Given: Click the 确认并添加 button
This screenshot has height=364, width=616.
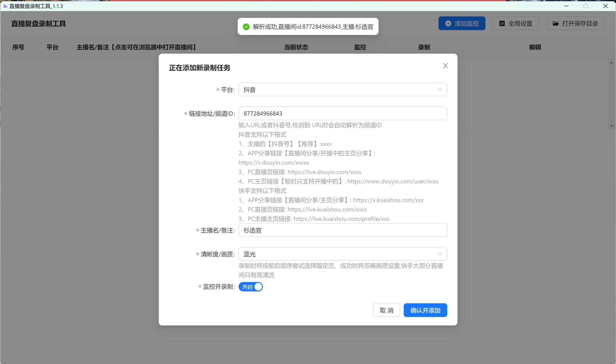Looking at the screenshot, I should pos(425,310).
